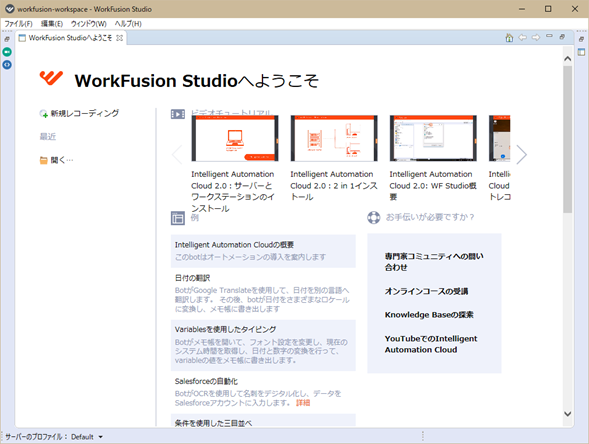Show next tutorial videos with right chevron
Screen dimensions: 589x444
pos(521,154)
